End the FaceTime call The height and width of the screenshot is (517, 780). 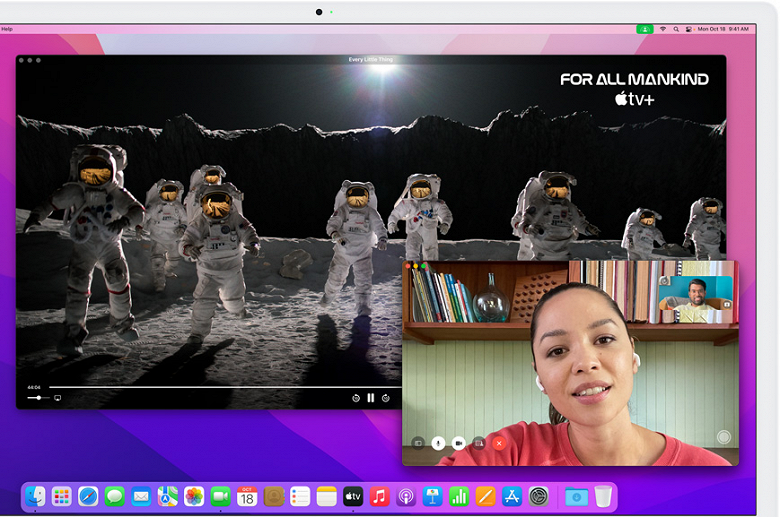[499, 442]
